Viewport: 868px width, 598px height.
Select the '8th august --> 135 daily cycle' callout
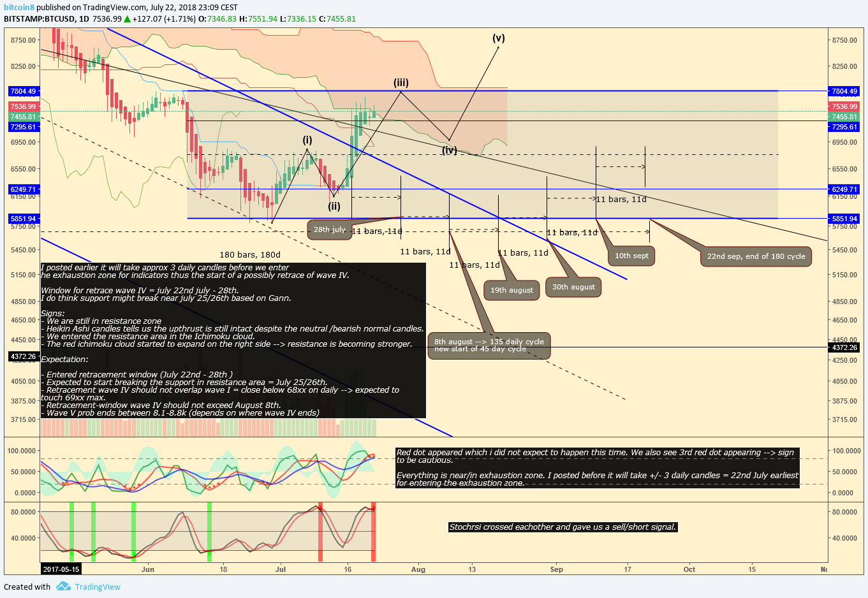click(489, 346)
